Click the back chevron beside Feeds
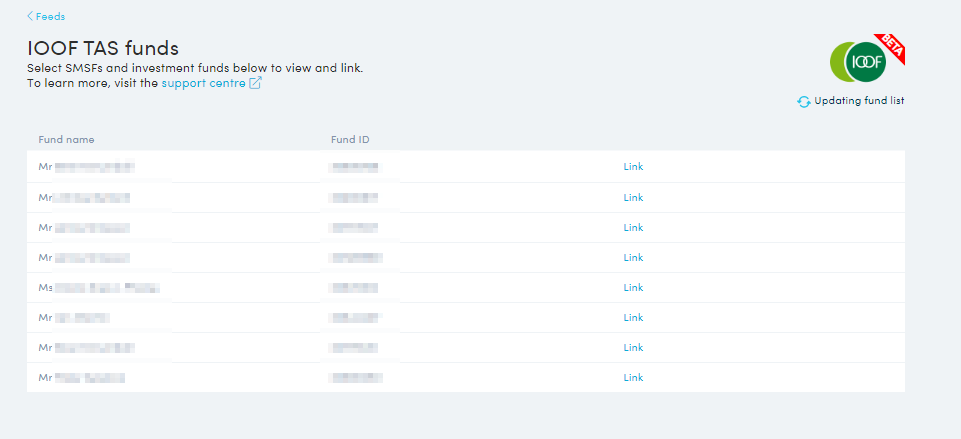Image resolution: width=961 pixels, height=439 pixels. (x=30, y=17)
